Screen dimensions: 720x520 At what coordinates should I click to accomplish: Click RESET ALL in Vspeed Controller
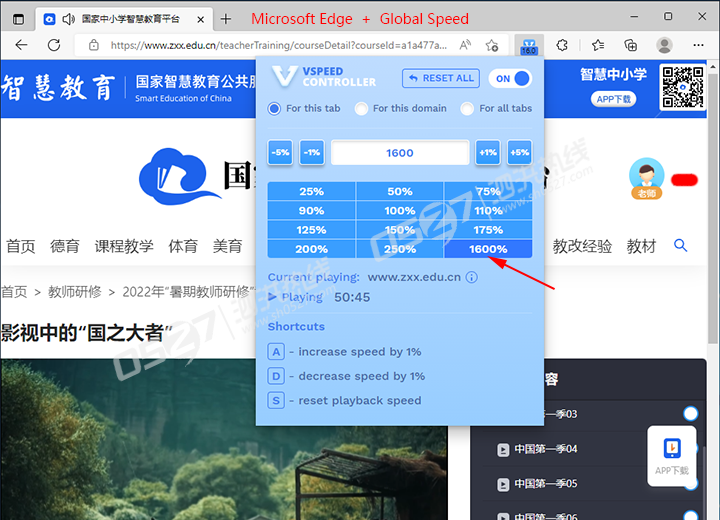441,78
